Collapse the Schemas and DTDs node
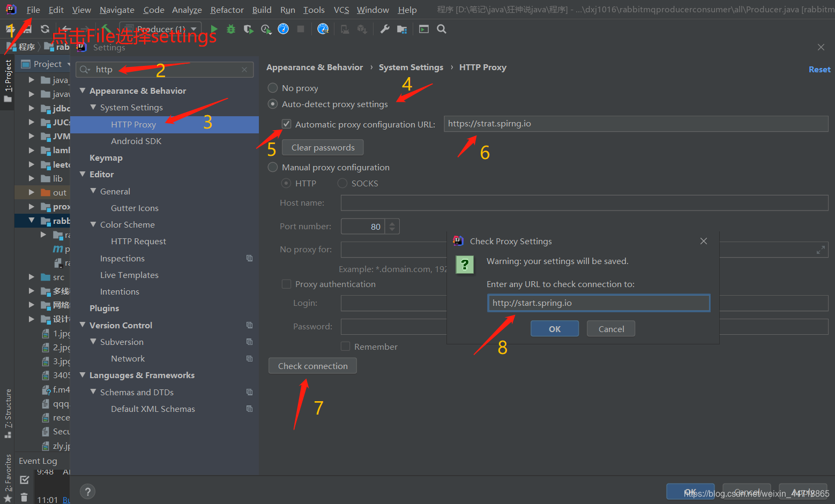The image size is (835, 504). coord(93,392)
